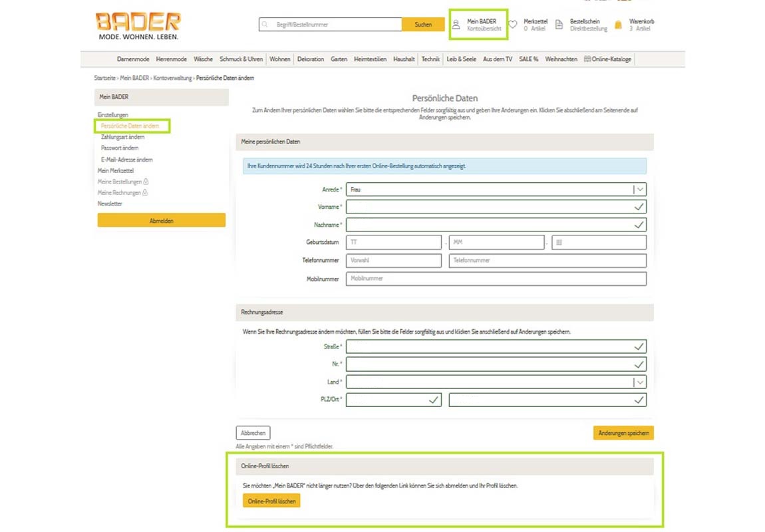Open the Land dropdown
This screenshot has height=532, width=765.
pyautogui.click(x=639, y=382)
